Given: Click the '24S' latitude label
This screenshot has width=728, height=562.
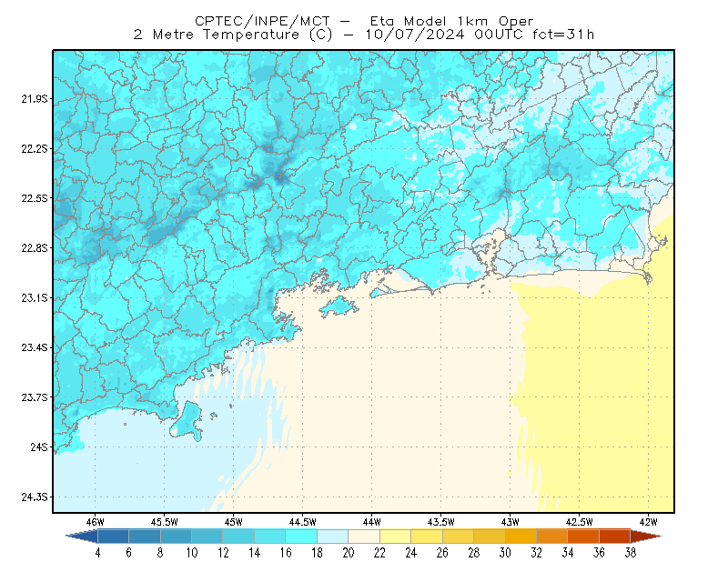Looking at the screenshot, I should 39,447.
